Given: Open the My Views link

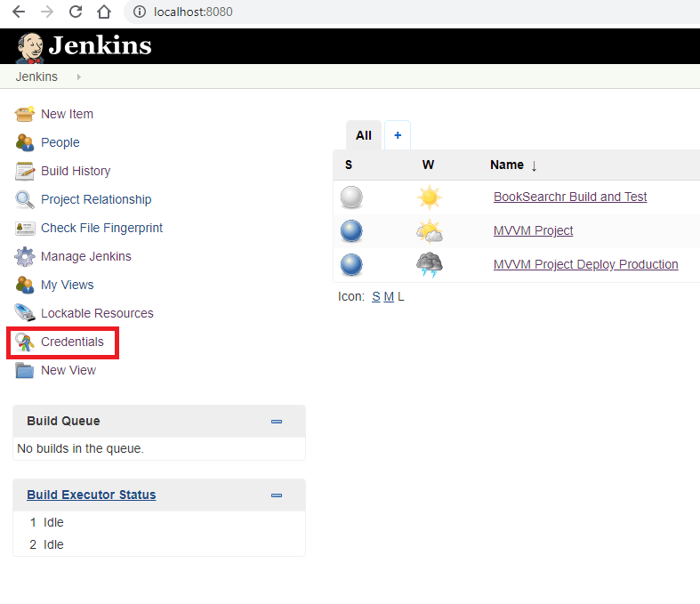Looking at the screenshot, I should pyautogui.click(x=68, y=286).
